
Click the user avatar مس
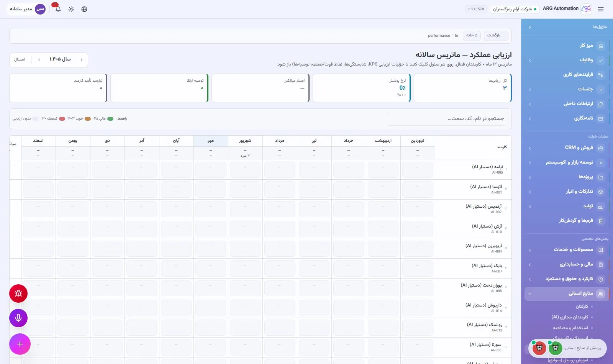point(40,9)
